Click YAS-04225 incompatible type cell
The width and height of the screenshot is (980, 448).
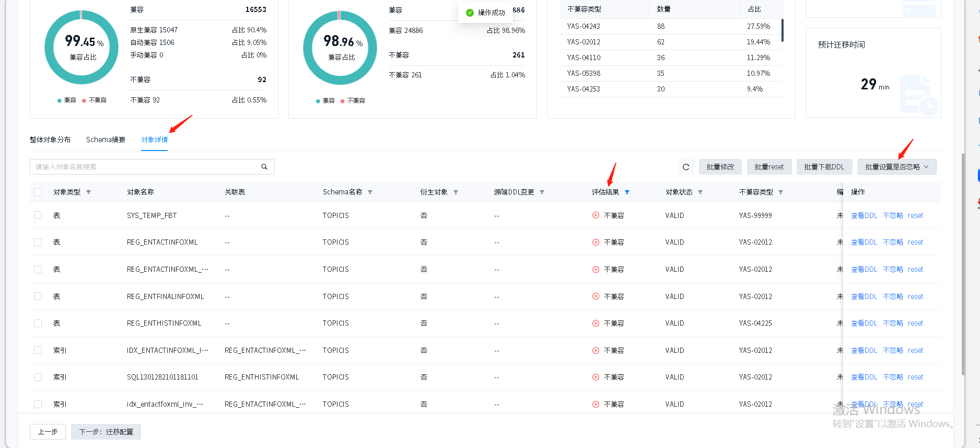tap(755, 323)
